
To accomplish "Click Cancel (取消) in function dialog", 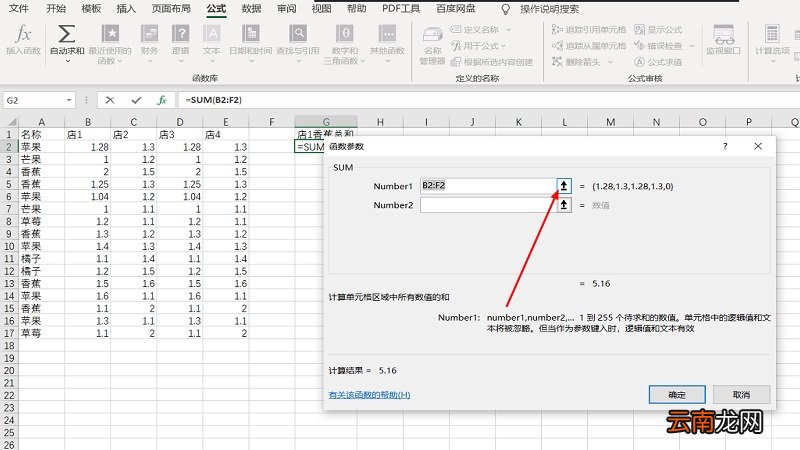I will point(741,394).
